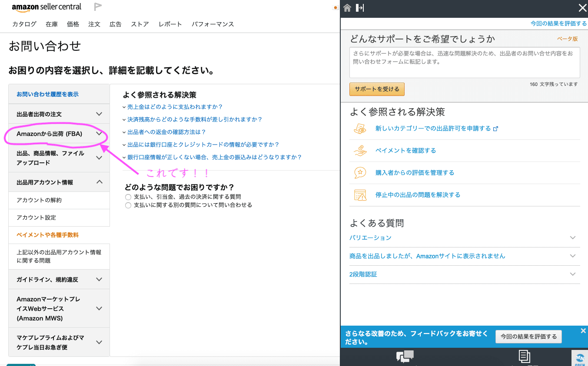Select 上記以外の出品用アカウント情報に関する問題
Viewport: 588px width, 366px height.
click(x=59, y=256)
